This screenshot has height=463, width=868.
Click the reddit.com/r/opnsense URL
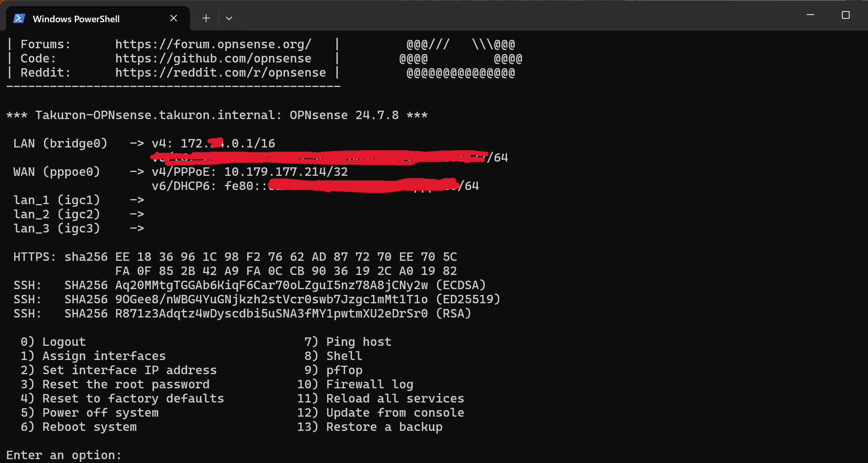point(221,73)
